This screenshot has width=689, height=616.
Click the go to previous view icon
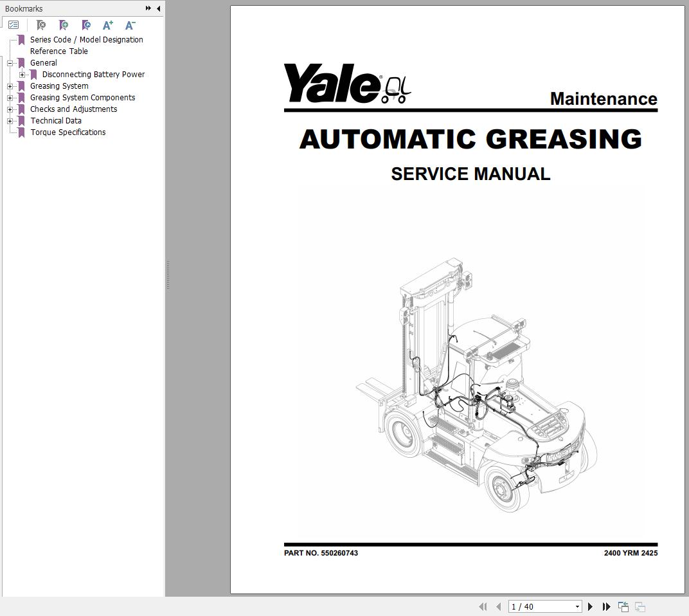(623, 607)
